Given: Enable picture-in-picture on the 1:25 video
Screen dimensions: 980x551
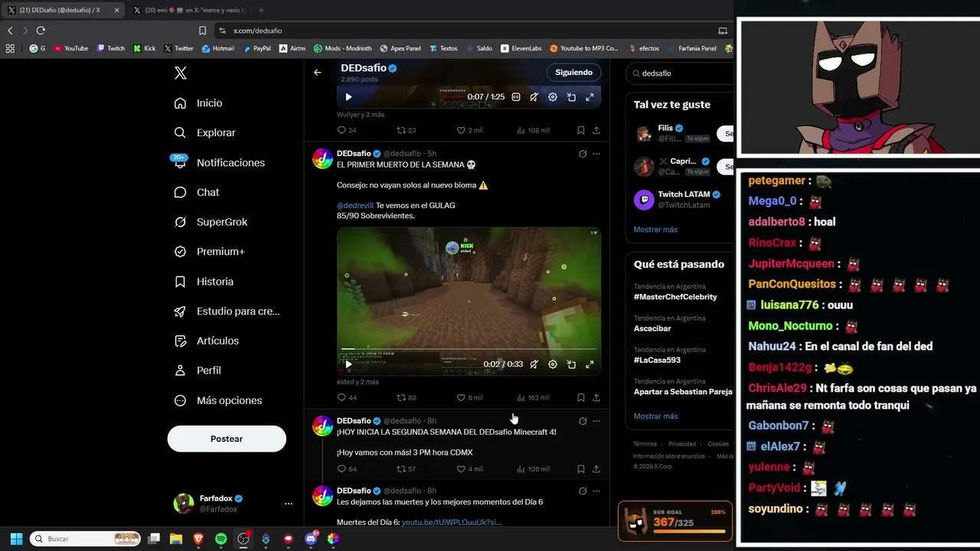Looking at the screenshot, I should click(571, 97).
